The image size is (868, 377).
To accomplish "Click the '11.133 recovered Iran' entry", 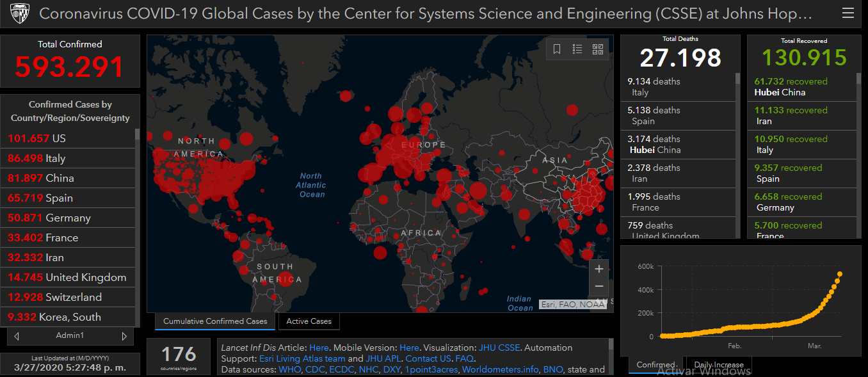I will pos(802,116).
